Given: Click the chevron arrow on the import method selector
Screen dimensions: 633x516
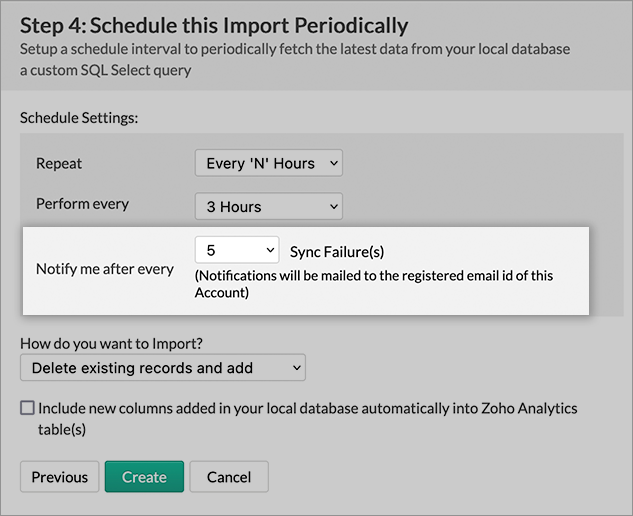Looking at the screenshot, I should (x=295, y=368).
